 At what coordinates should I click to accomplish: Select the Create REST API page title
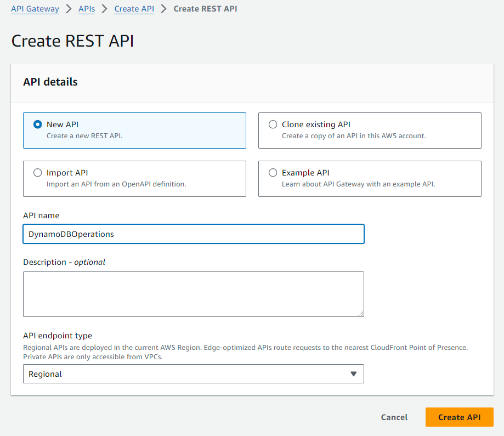(72, 41)
